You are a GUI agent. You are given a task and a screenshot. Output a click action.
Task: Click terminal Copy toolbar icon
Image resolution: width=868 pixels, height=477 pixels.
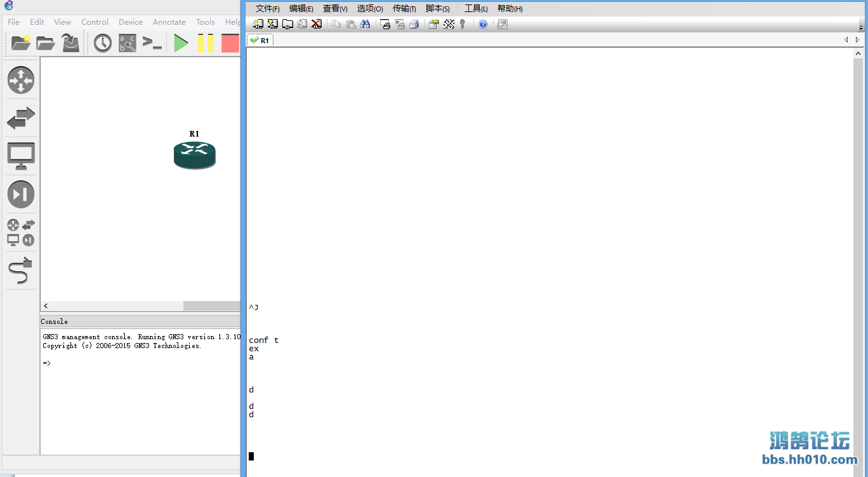336,24
